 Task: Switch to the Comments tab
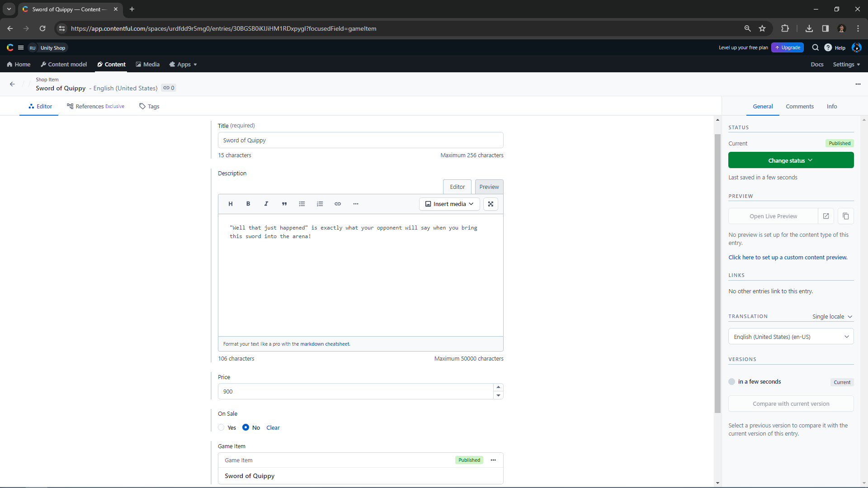(x=799, y=107)
